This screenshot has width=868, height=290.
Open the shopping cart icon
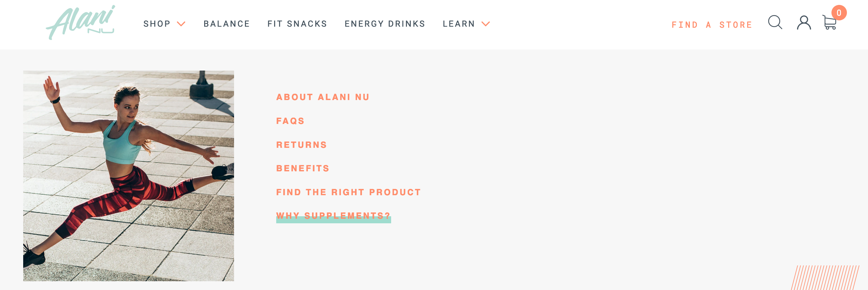point(829,23)
